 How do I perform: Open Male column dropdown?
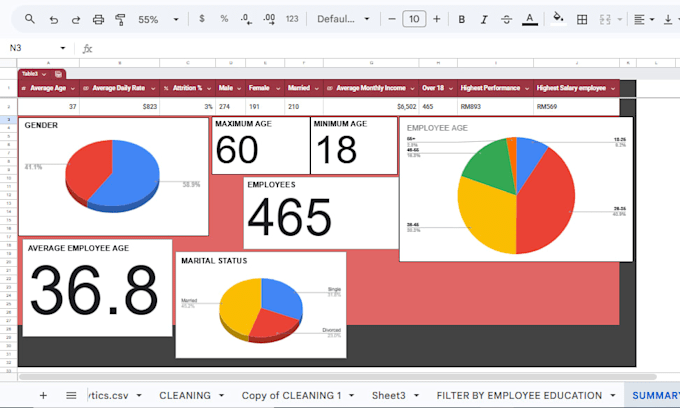click(239, 88)
